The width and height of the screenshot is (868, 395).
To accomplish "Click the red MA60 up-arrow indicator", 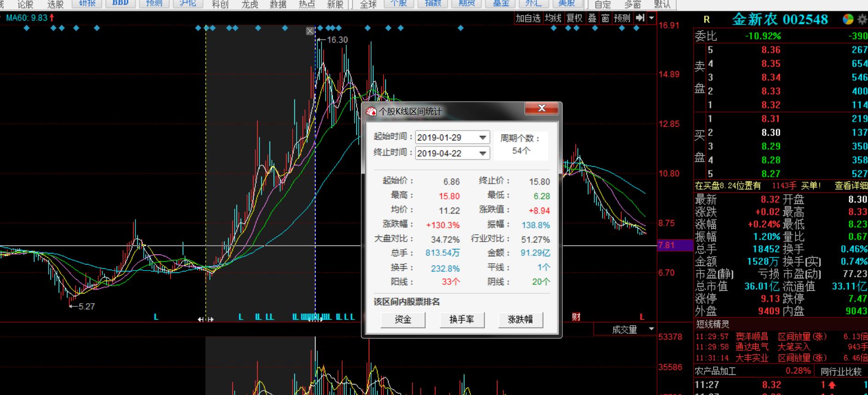I will coord(52,18).
